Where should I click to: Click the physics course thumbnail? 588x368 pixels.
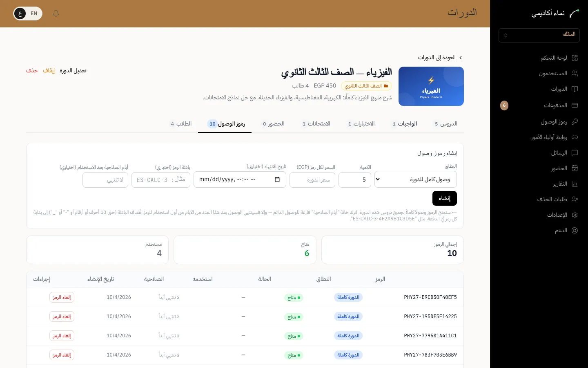click(431, 86)
